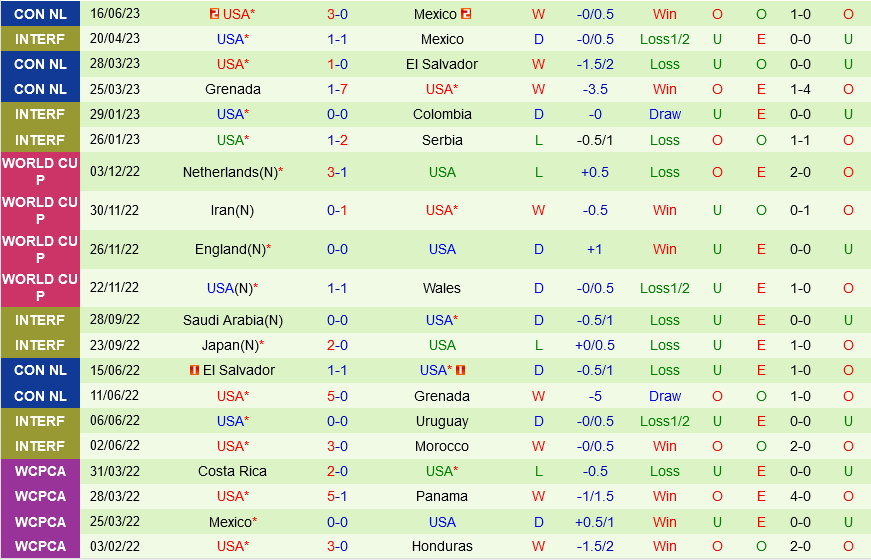Click the 5-1 USA vs Panama score

pos(337,496)
